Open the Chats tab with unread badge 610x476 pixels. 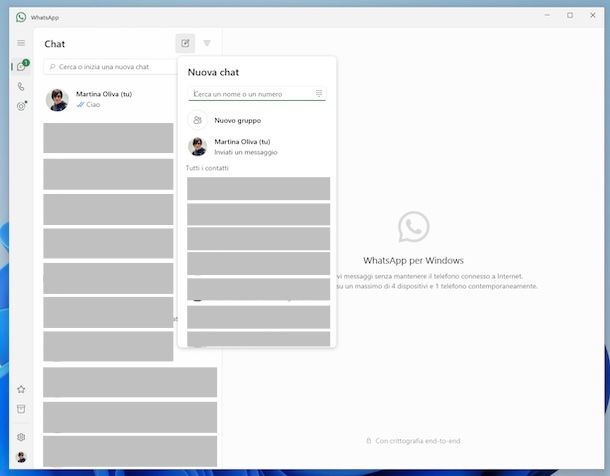click(x=21, y=66)
